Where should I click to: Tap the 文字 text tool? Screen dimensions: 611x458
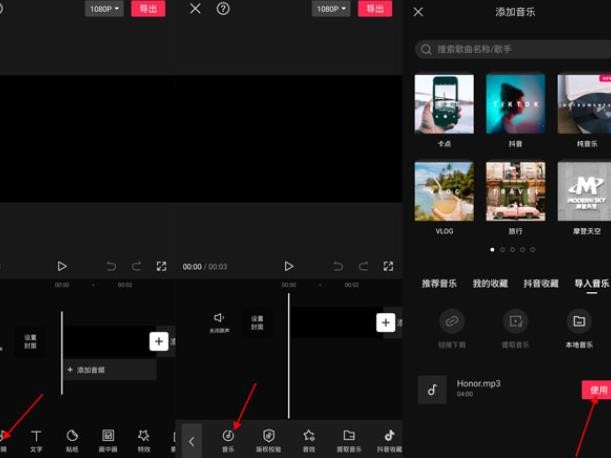pos(36,440)
